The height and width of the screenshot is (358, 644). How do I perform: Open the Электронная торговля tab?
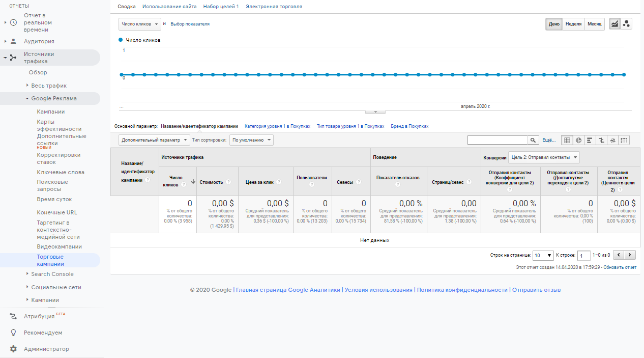(274, 7)
